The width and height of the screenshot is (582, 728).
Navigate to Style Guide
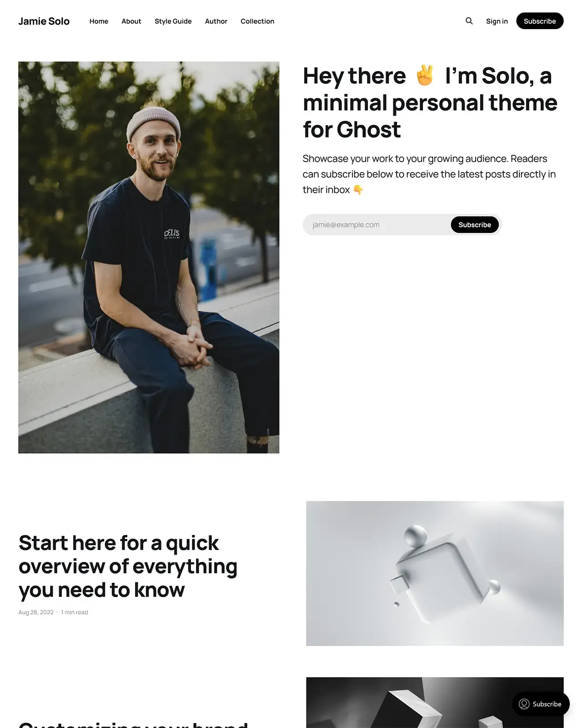click(x=173, y=21)
